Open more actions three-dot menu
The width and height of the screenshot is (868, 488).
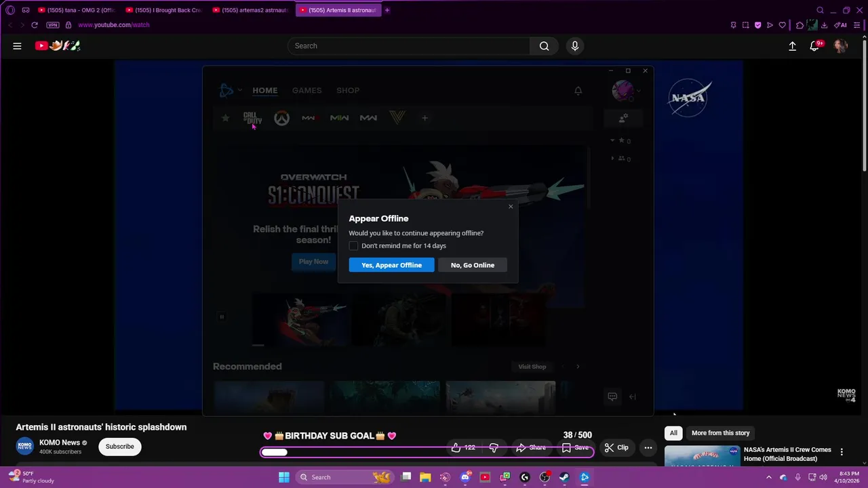[648, 447]
